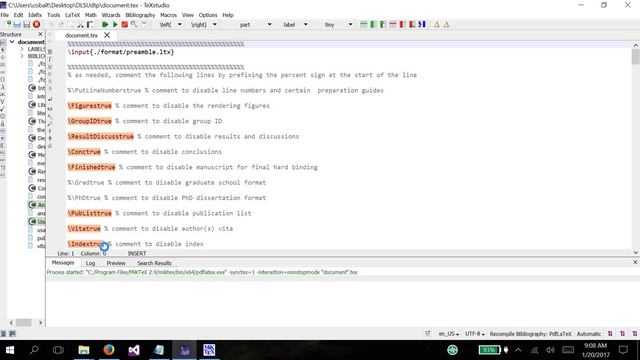Click the \Figurestrue command in editor
Viewport: 640px width, 360px height.
[90, 106]
